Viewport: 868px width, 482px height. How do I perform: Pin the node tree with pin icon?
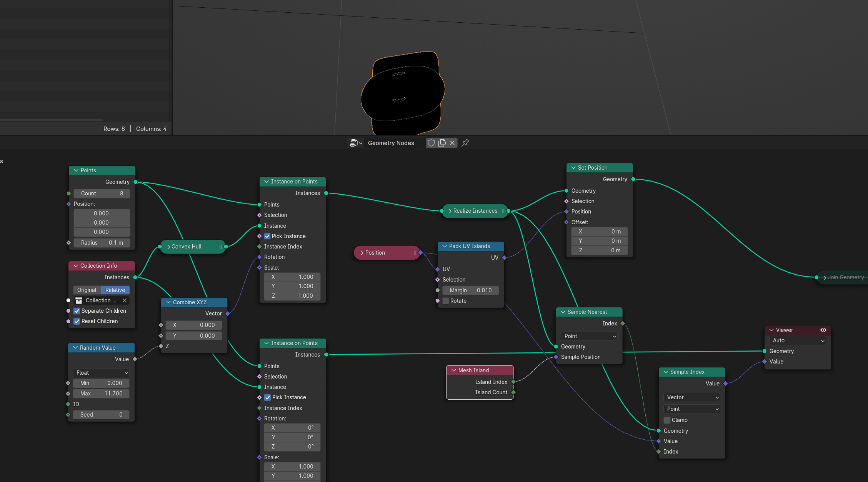point(465,143)
